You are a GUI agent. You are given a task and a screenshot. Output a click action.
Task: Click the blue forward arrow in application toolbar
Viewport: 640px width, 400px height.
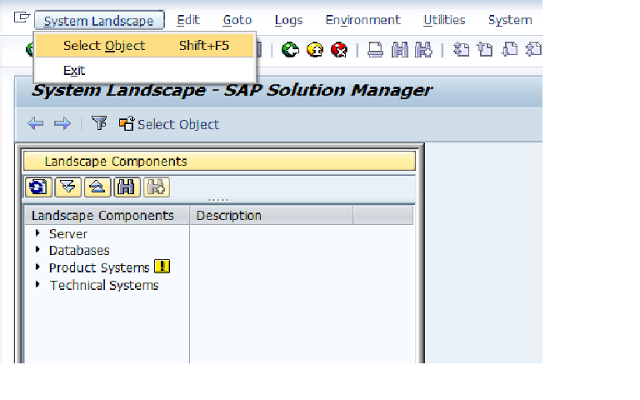62,123
